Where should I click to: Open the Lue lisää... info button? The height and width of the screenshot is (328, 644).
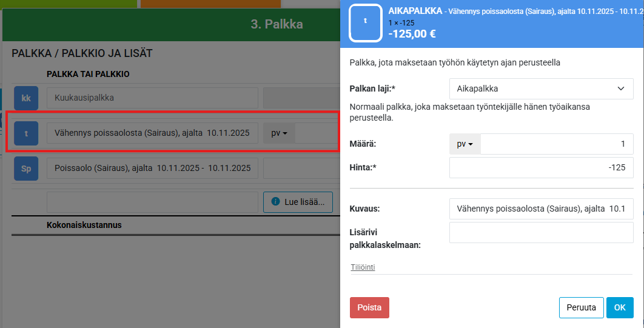coord(298,202)
